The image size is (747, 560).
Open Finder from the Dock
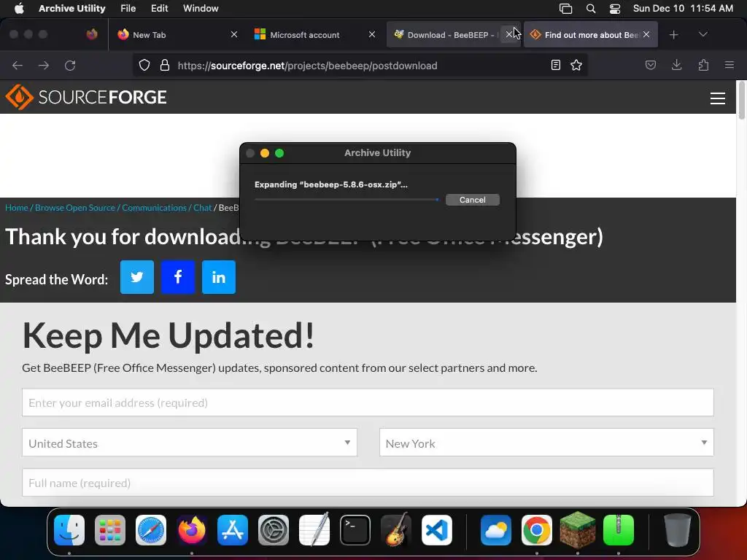click(x=69, y=530)
